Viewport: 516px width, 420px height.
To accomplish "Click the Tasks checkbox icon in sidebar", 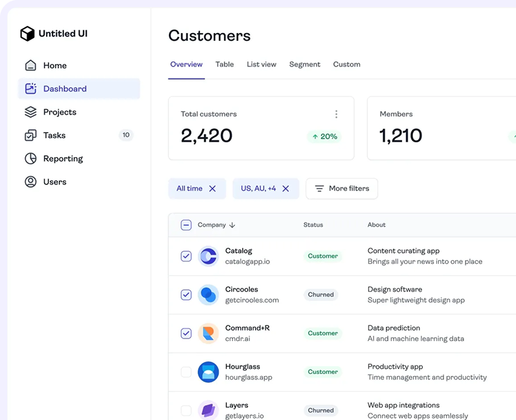I will (30, 135).
